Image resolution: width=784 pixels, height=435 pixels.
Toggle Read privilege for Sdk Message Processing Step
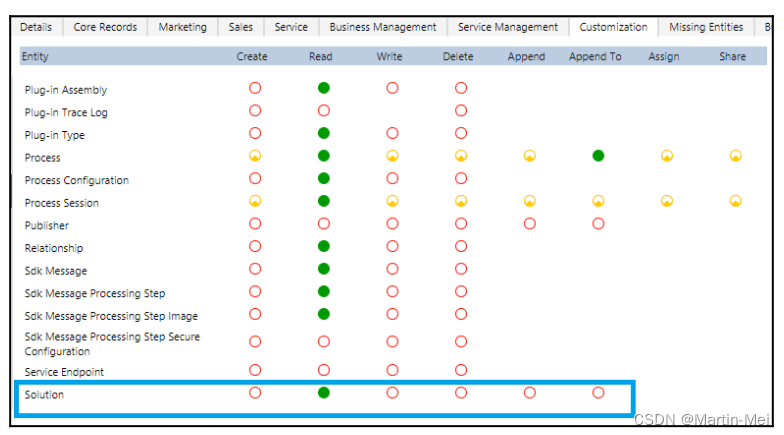[x=324, y=292]
